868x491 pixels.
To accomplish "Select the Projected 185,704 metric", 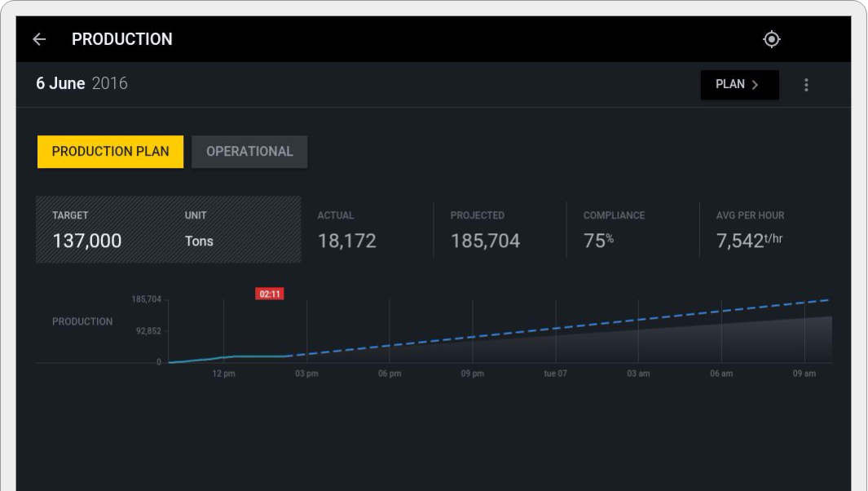I will [485, 241].
